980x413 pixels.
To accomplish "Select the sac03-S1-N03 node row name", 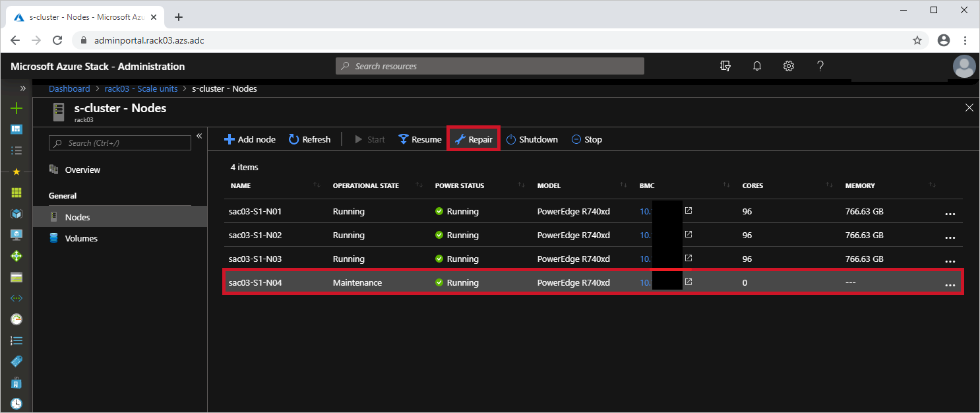I will coord(255,259).
